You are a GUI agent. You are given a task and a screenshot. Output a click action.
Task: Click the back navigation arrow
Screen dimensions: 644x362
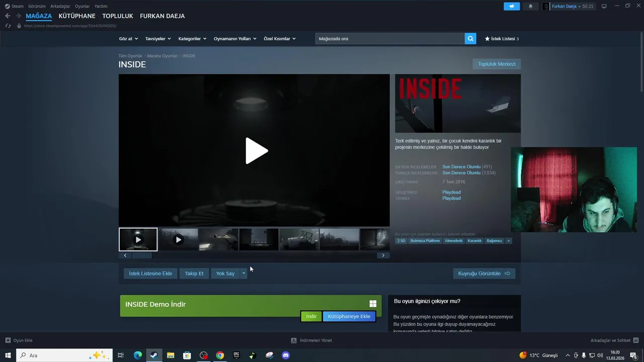(8, 16)
